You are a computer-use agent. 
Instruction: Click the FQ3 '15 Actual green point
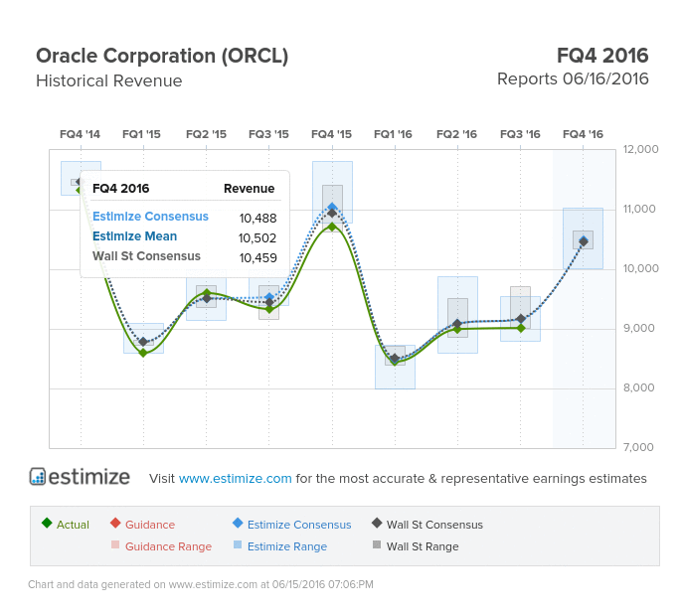(269, 309)
